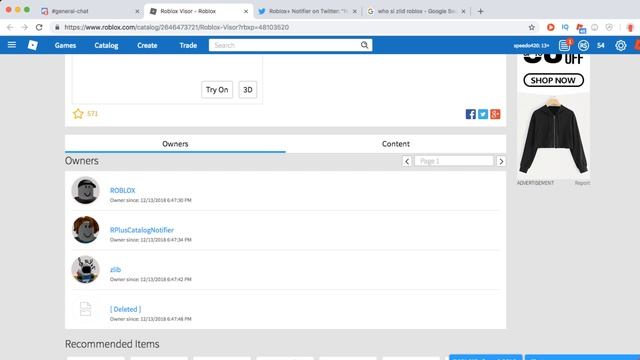Click the red play extension icon

pyautogui.click(x=551, y=27)
